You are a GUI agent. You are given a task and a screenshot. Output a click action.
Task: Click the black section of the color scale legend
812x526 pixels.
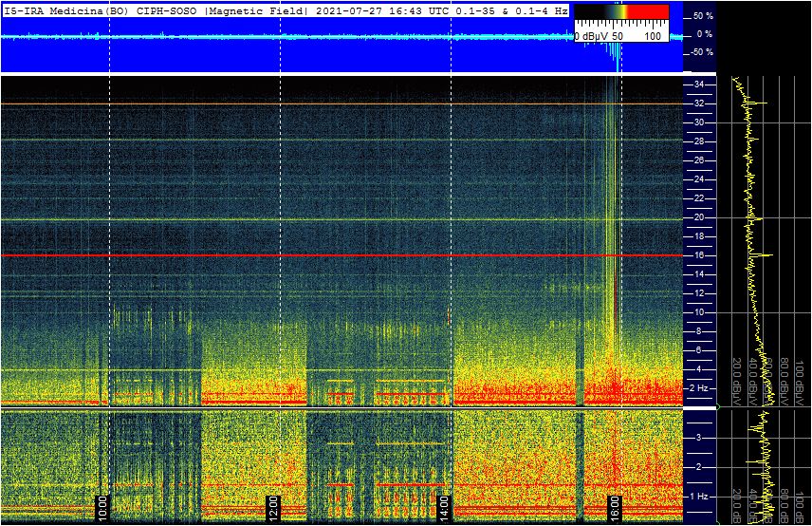(x=590, y=12)
